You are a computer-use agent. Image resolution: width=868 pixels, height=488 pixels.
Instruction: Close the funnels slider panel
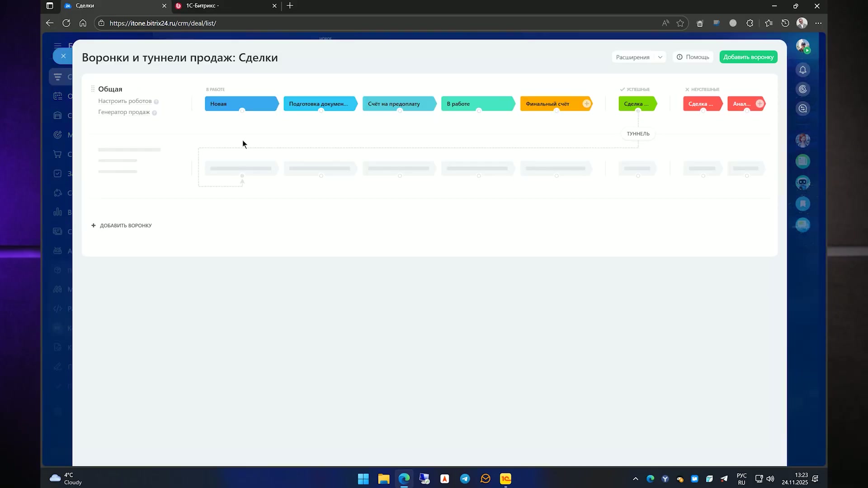63,56
